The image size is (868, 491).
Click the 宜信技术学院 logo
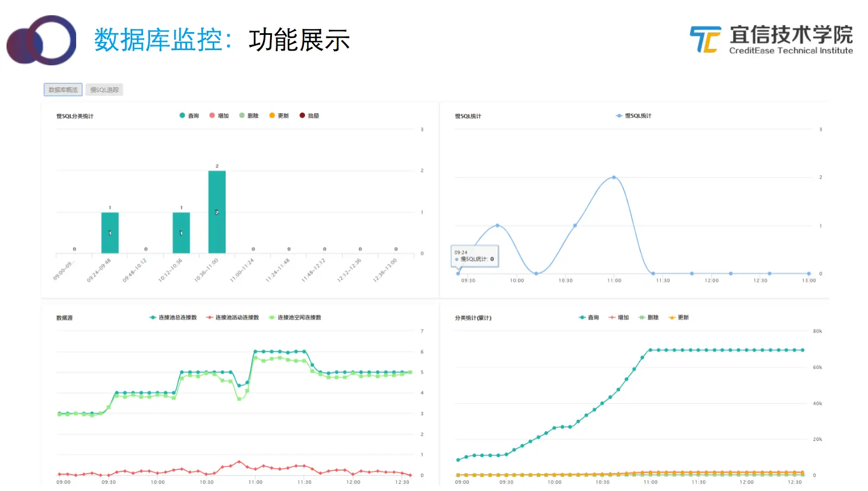click(x=771, y=39)
